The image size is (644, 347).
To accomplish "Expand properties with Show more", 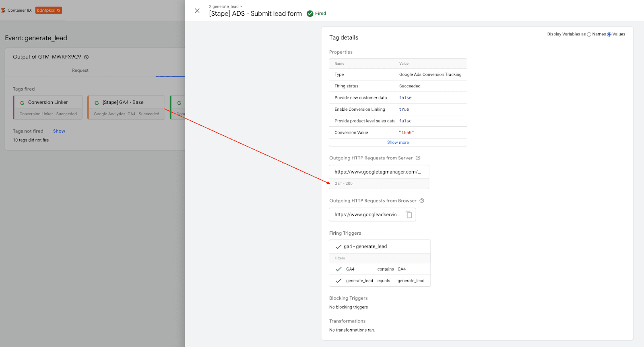I will [398, 143].
